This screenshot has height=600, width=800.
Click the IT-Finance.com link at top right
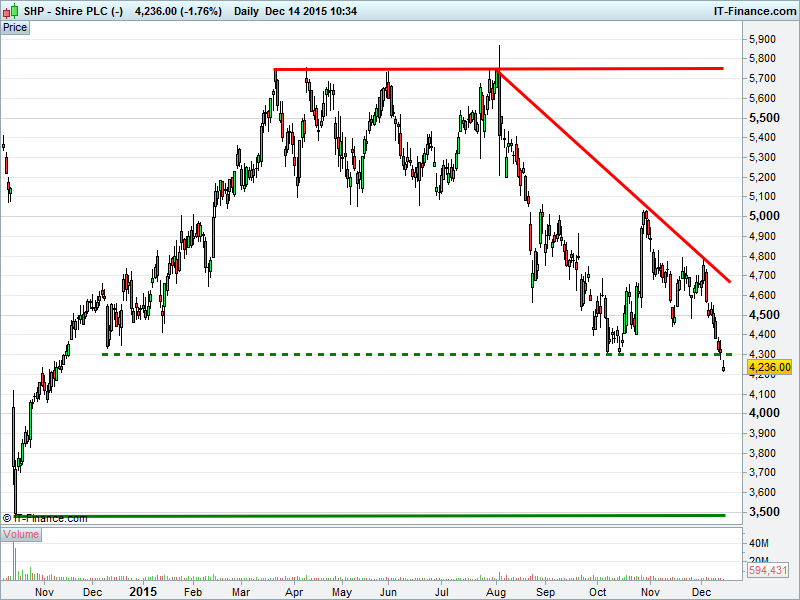tap(754, 9)
